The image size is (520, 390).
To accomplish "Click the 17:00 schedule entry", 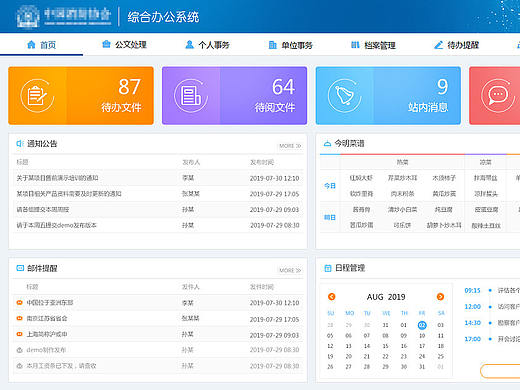I will [x=492, y=339].
